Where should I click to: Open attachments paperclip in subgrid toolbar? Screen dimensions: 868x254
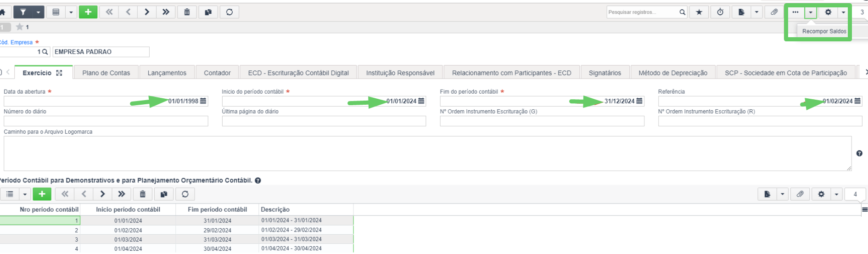point(800,194)
